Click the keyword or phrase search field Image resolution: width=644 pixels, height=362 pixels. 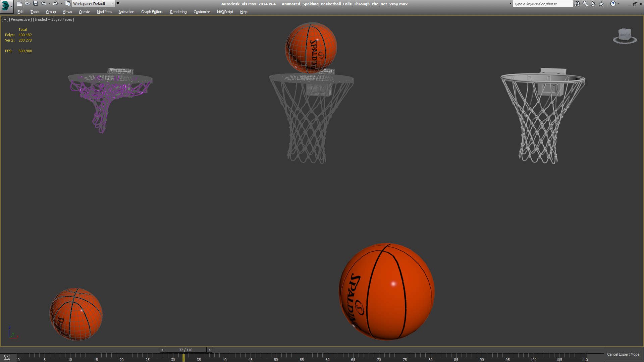543,4
